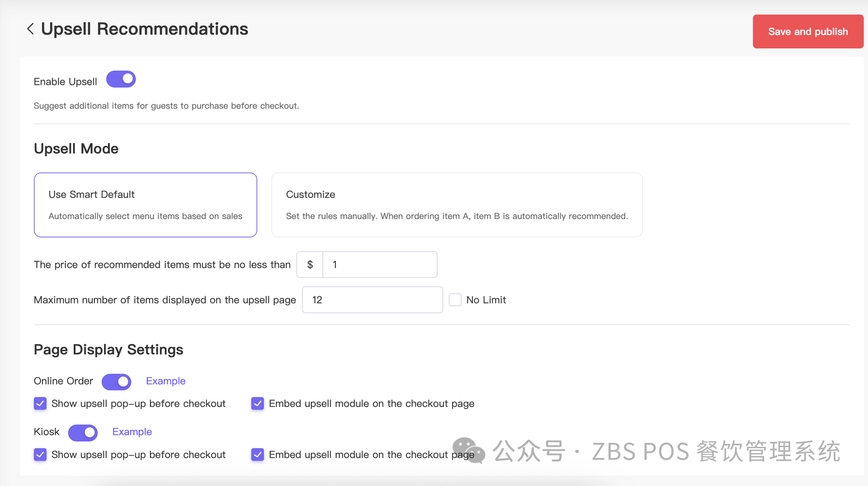
Task: Click the maximum number of items field
Action: click(372, 300)
